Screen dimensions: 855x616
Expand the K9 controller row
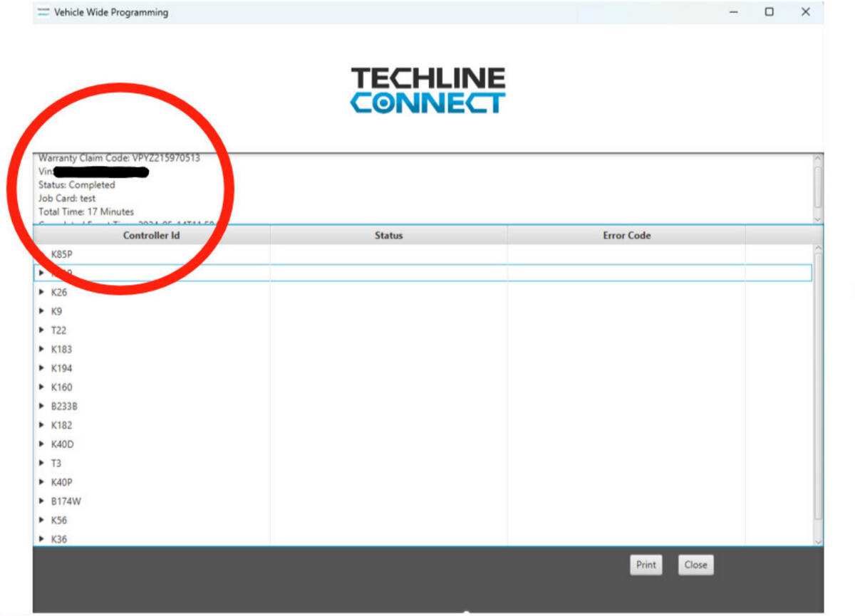41,311
